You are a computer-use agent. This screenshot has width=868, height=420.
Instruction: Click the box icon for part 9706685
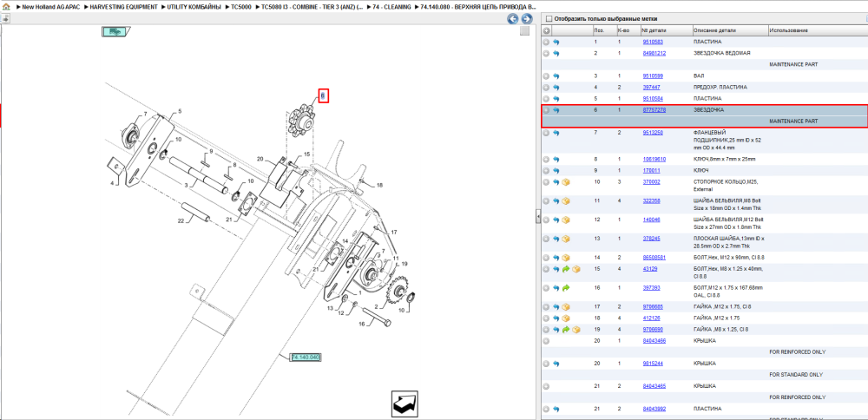[566, 306]
